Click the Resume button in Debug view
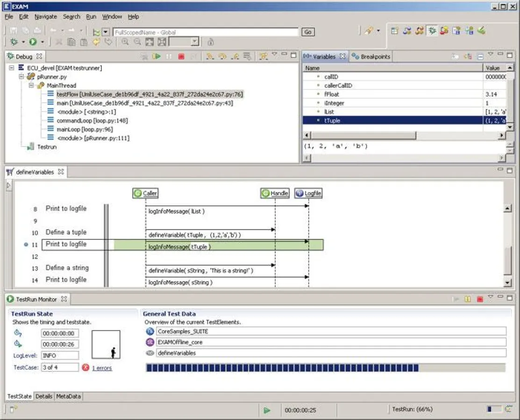Viewport: 520px width, 420px height. pyautogui.click(x=156, y=56)
